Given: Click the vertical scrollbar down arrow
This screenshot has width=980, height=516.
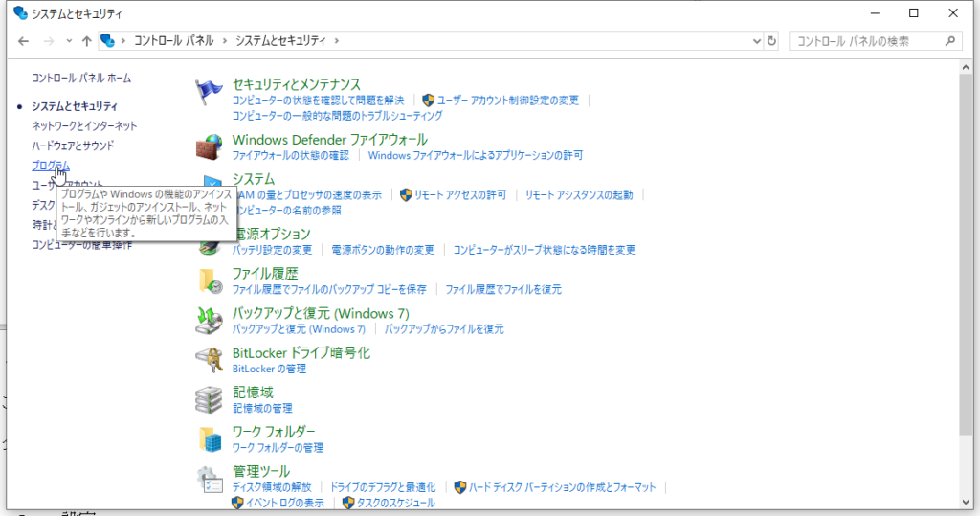Looking at the screenshot, I should click(966, 503).
